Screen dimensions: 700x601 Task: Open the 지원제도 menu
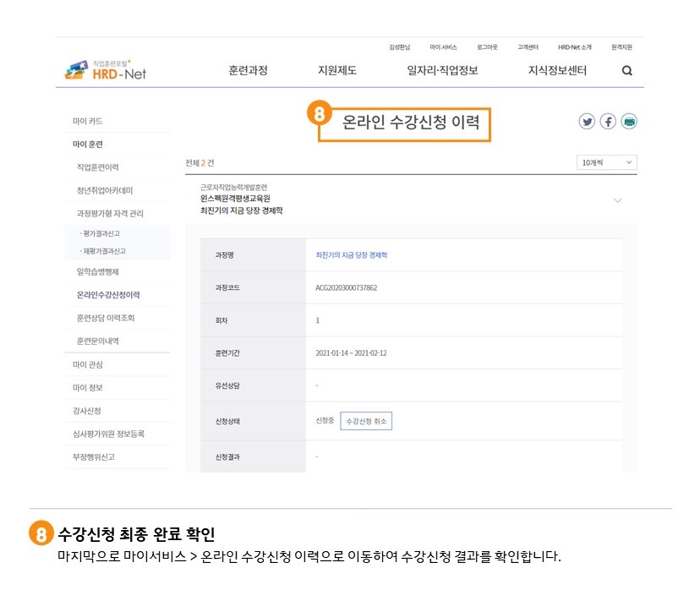coord(336,71)
